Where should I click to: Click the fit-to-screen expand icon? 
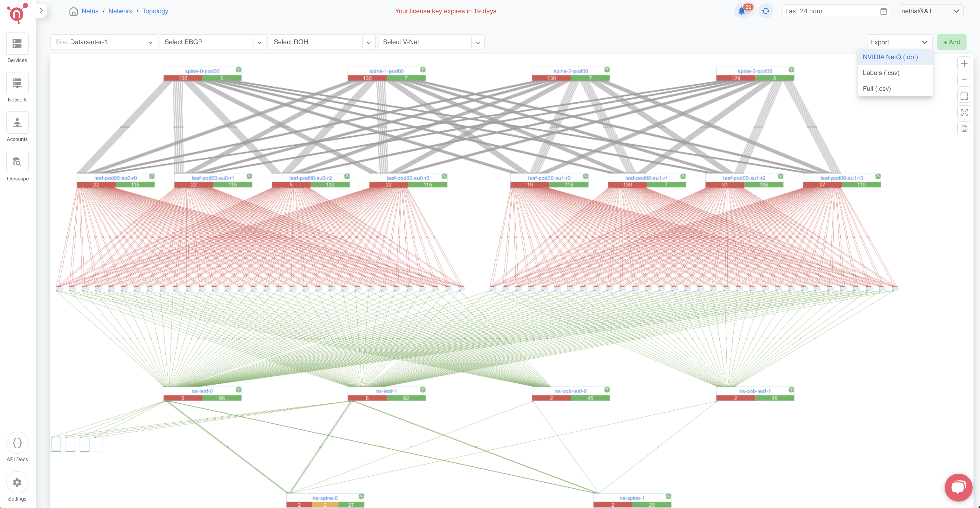[x=964, y=96]
